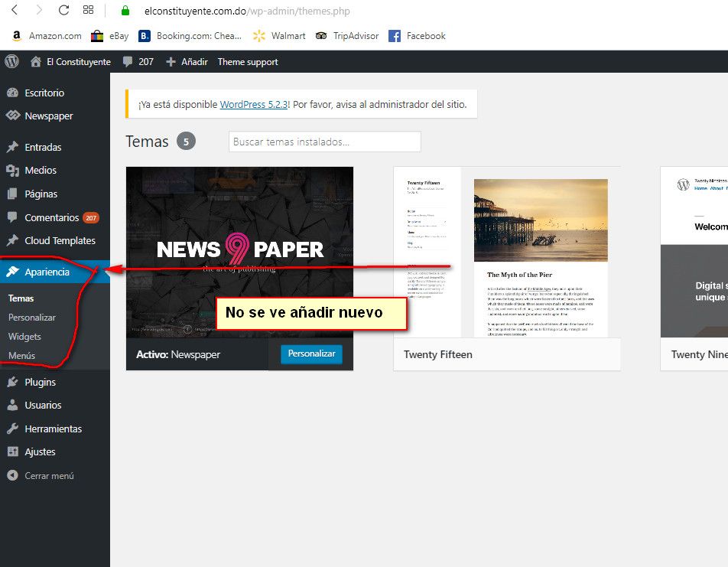Open the WordPress 5.2.3 update link

click(x=254, y=105)
